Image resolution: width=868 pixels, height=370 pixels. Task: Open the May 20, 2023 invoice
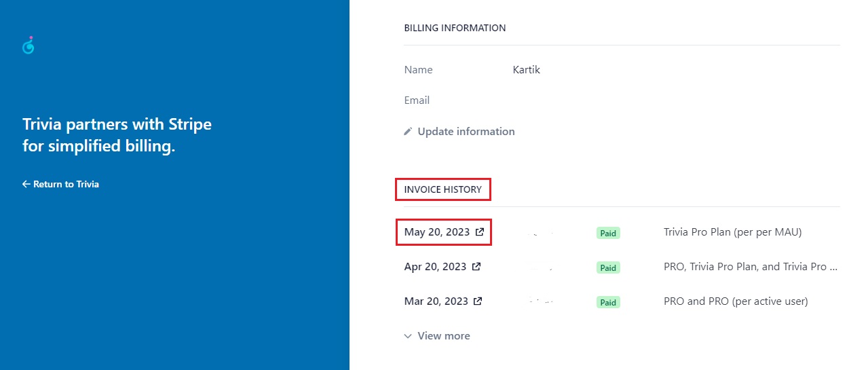(x=437, y=232)
